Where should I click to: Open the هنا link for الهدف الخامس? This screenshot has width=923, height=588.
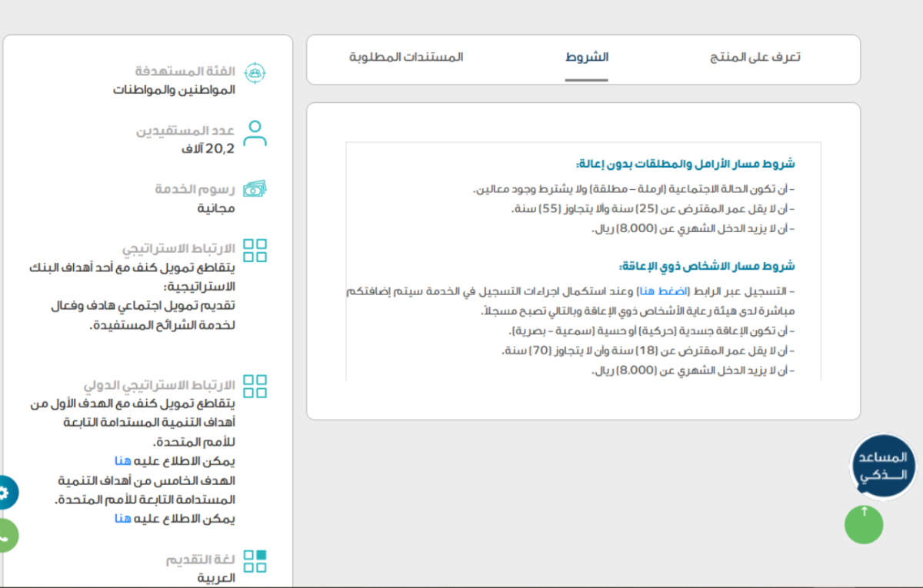[x=123, y=518]
